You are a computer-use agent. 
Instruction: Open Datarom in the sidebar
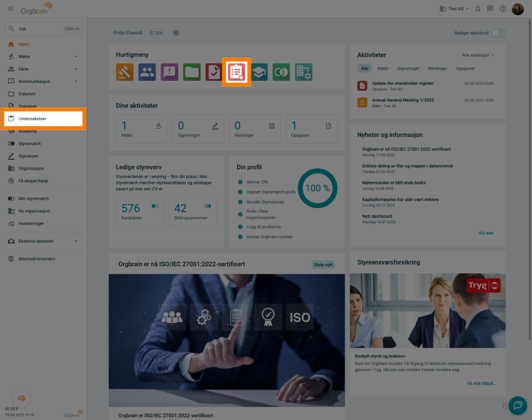44,94
